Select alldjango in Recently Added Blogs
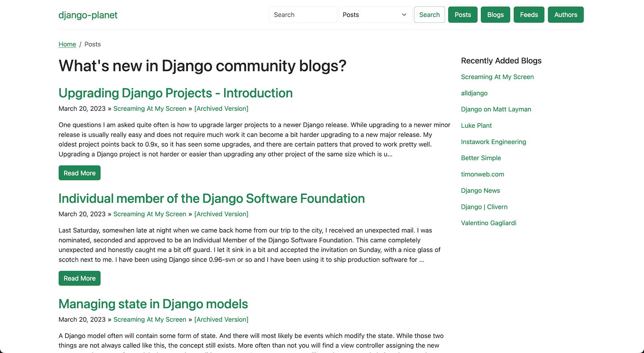 tap(474, 93)
